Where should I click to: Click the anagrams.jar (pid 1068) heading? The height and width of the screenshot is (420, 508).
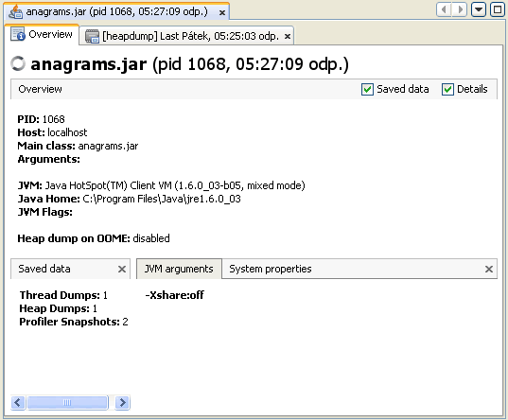click(x=189, y=63)
